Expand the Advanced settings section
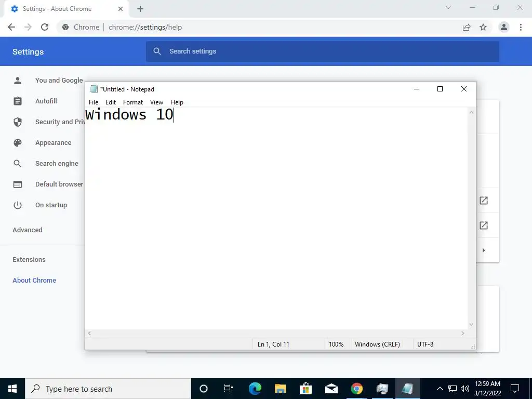 (28, 230)
